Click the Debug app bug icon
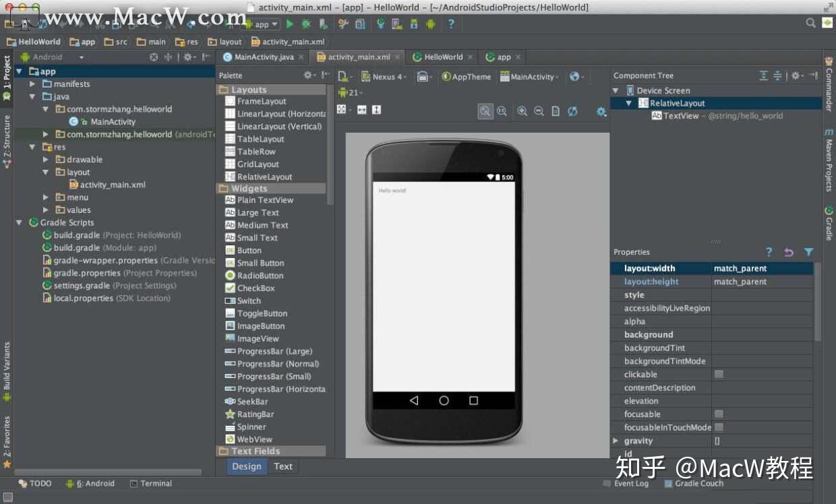 pyautogui.click(x=306, y=24)
